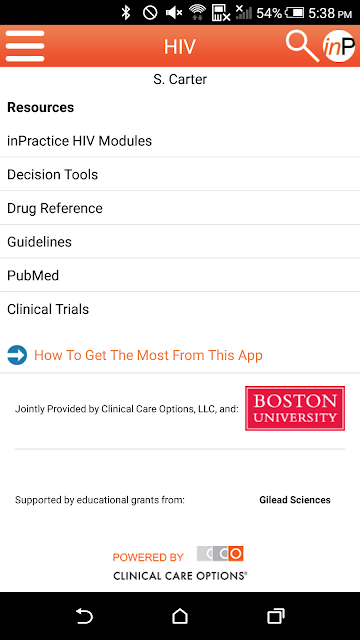Viewport: 360px width, 640px height.
Task: Open the hamburger navigation menu
Action: click(x=24, y=46)
